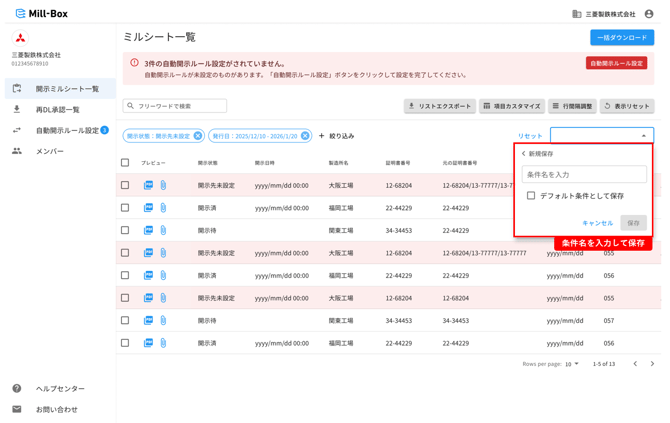
Task: Open the Rows per page dropdown
Action: 572,364
